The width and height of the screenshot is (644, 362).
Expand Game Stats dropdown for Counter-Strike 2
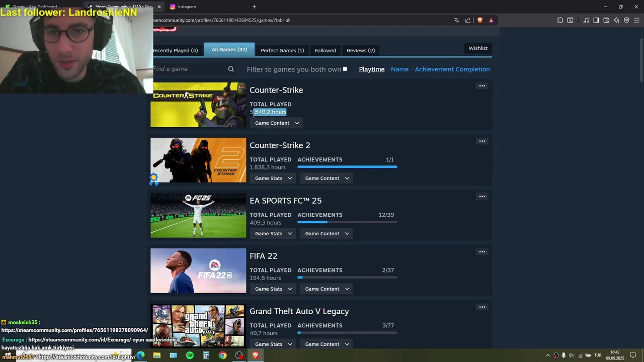coord(273,178)
